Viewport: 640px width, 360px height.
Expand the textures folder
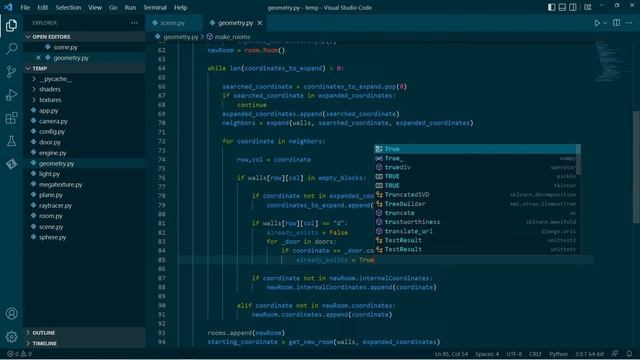coord(84,100)
